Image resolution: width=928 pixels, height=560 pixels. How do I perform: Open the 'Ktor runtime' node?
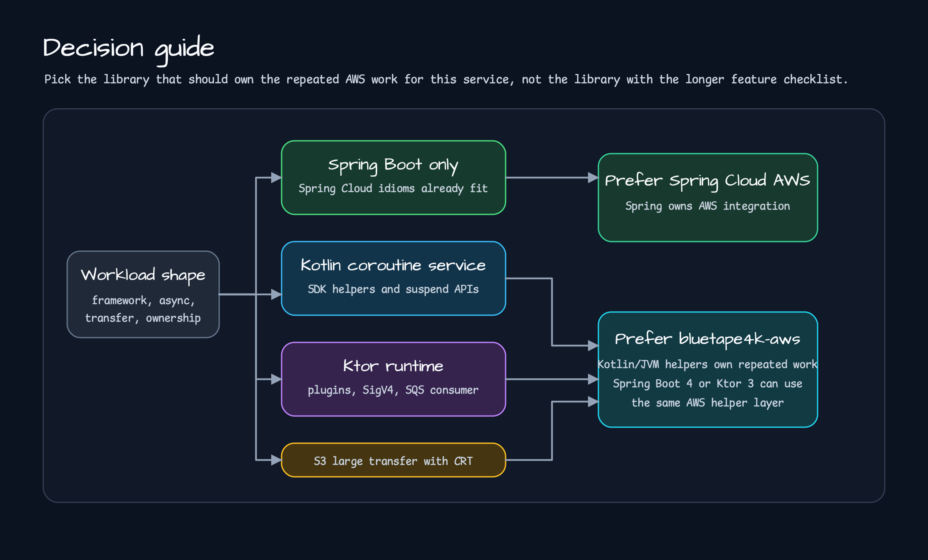(x=394, y=379)
